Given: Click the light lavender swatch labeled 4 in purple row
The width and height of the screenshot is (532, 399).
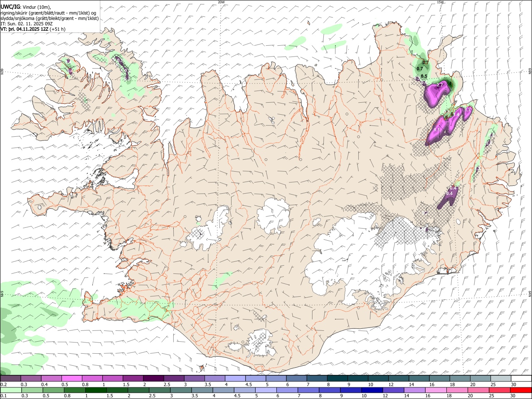Looking at the screenshot, I should tap(235, 378).
